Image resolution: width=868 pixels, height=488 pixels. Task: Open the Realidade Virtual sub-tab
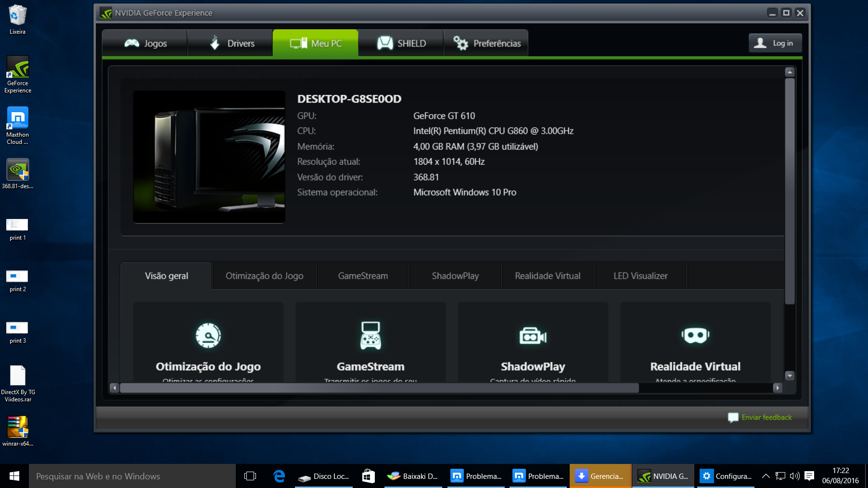548,276
